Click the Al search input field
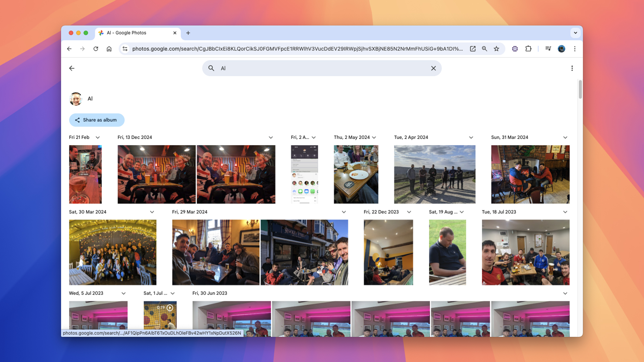This screenshot has width=644, height=362. (322, 68)
